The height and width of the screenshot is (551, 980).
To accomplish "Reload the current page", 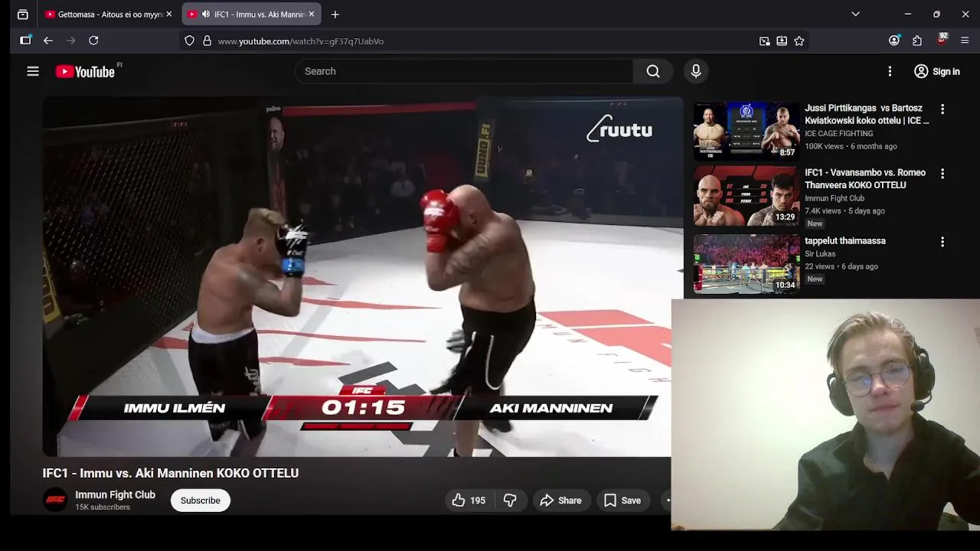I will (x=93, y=41).
